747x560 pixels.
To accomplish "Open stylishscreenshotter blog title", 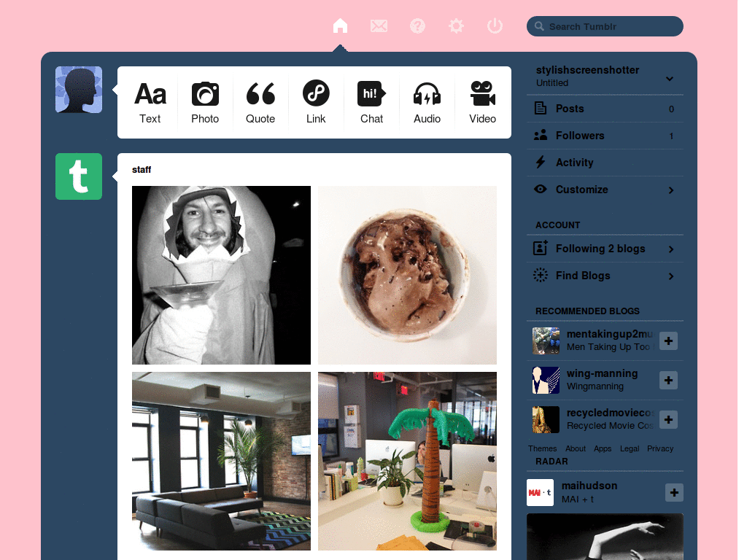I will pos(587,70).
